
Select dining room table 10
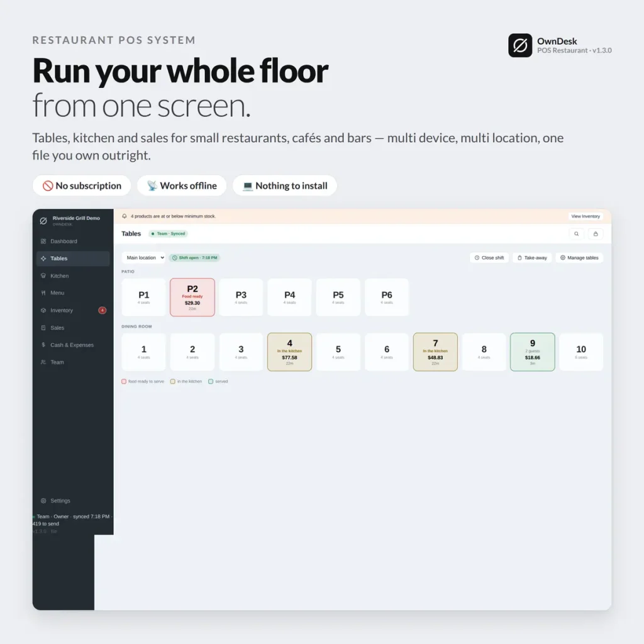click(581, 352)
